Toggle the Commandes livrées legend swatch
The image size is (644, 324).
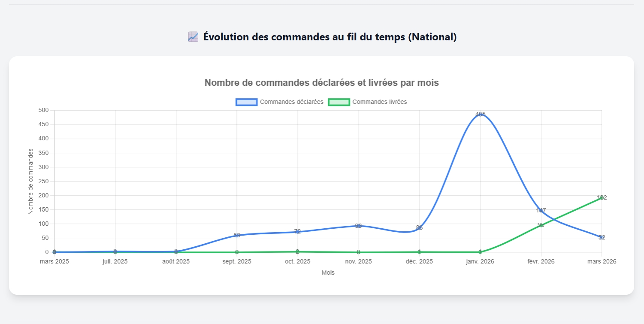click(339, 102)
